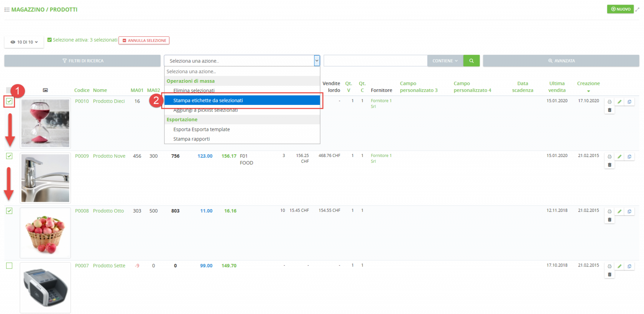
Task: Uncheck the Prodotto Nove row checkbox
Action: [9, 156]
